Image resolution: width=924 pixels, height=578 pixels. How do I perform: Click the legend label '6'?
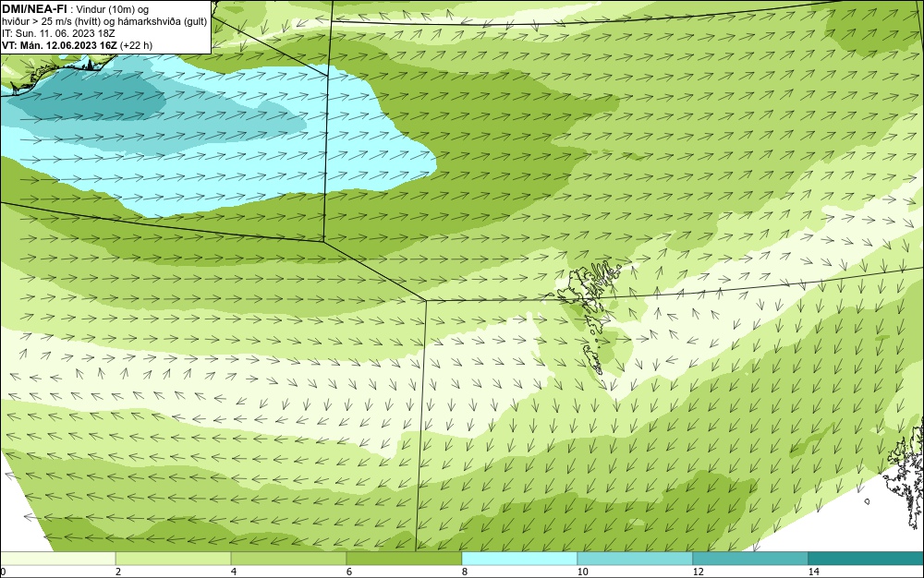coord(349,572)
